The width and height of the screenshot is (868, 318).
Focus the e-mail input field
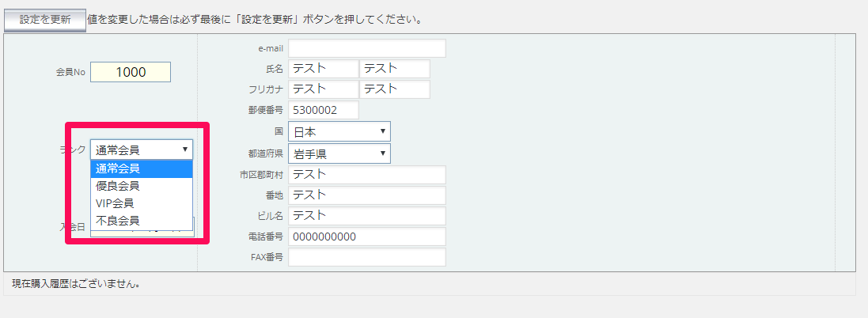click(367, 48)
